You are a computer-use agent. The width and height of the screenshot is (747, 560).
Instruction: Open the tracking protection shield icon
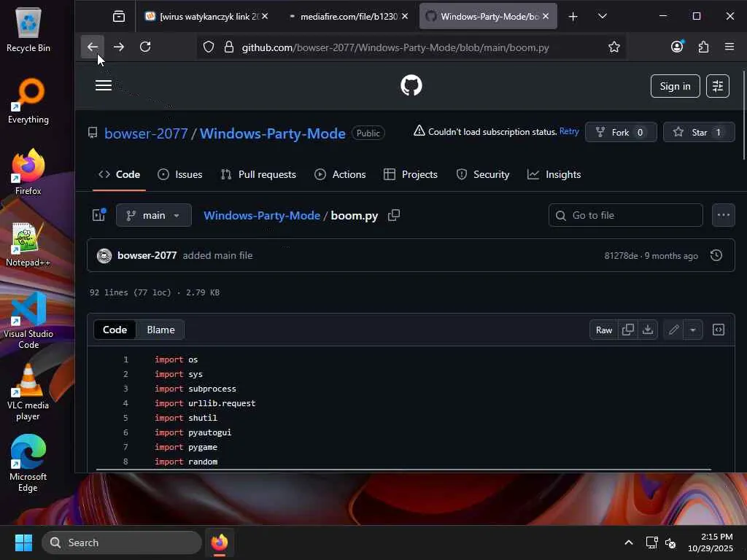tap(209, 47)
